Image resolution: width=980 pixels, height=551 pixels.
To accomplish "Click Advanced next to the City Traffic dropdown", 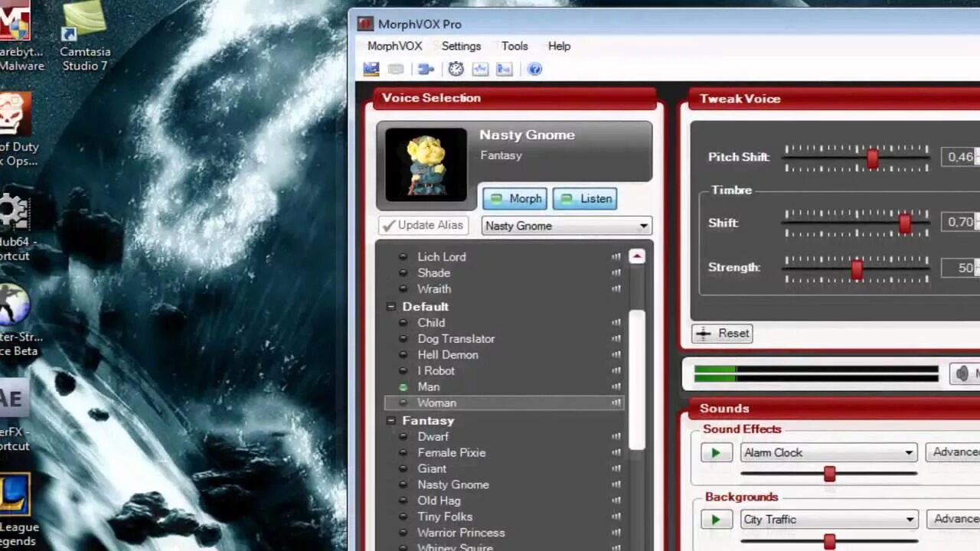I will 952,519.
